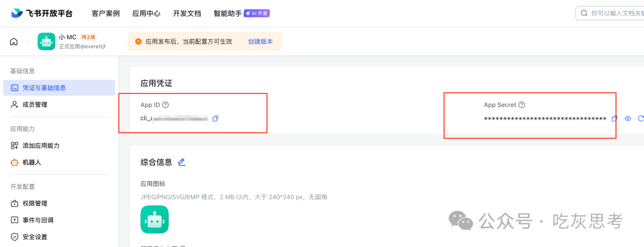Click the App ID value starting cli_a

[x=175, y=119]
